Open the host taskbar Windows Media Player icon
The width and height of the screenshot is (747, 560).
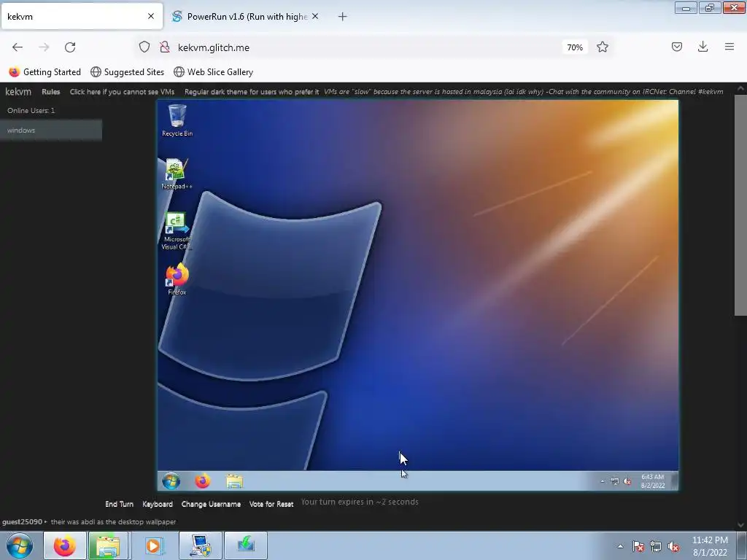coord(153,545)
